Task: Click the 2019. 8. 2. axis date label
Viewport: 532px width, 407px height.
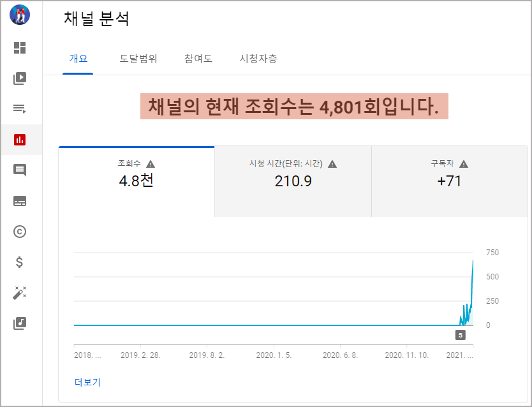Action: click(207, 355)
